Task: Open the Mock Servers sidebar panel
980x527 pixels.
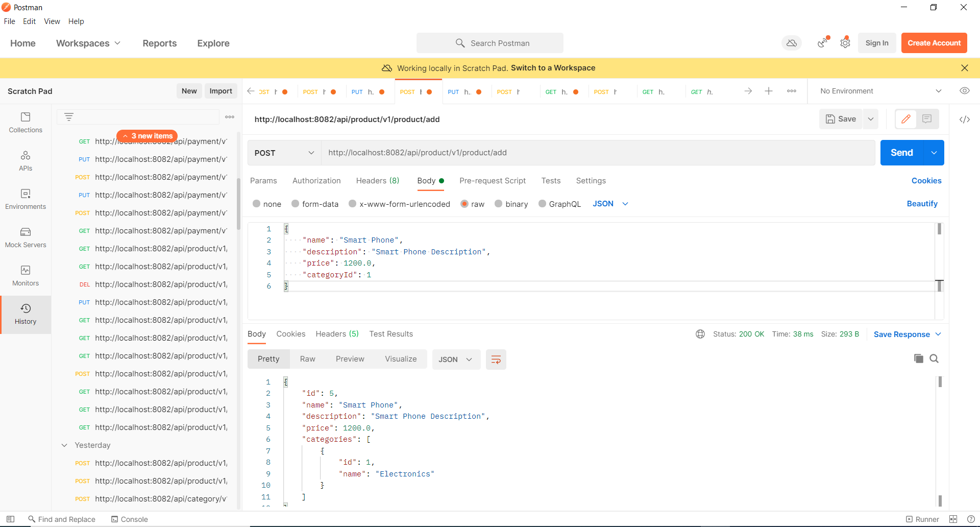Action: (26, 237)
